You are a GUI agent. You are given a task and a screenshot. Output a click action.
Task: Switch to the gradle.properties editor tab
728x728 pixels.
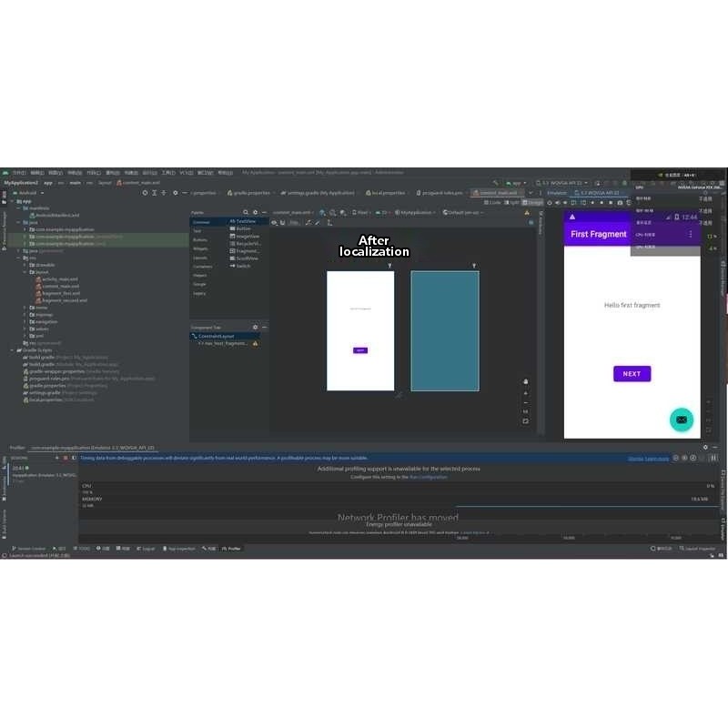coord(251,193)
